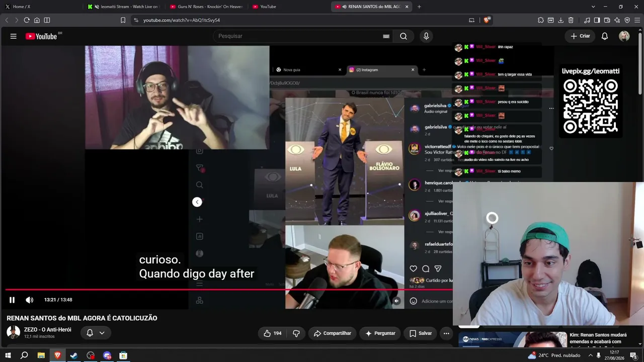Open a new browser tab
Image resolution: width=644 pixels, height=362 pixels.
point(419,7)
